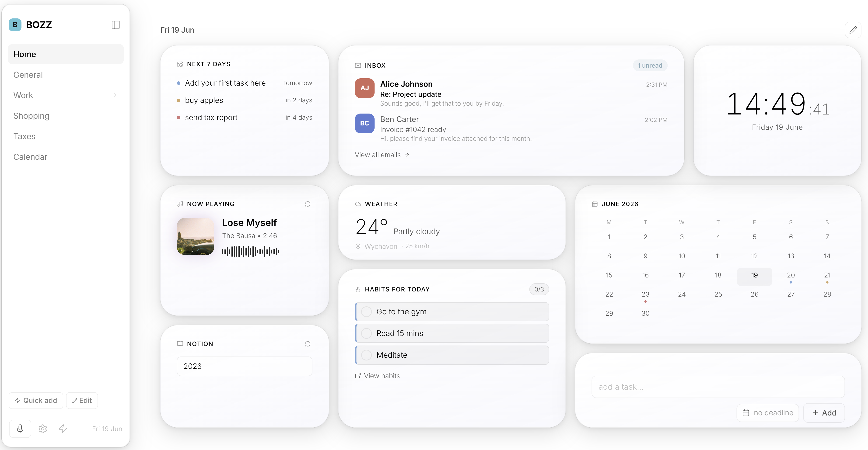Follow View all emails link
This screenshot has width=868, height=450.
382,155
